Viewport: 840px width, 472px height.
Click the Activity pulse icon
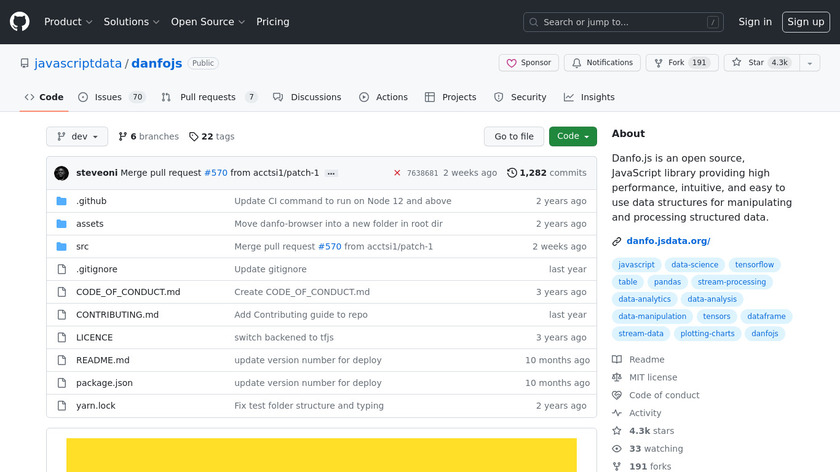617,413
